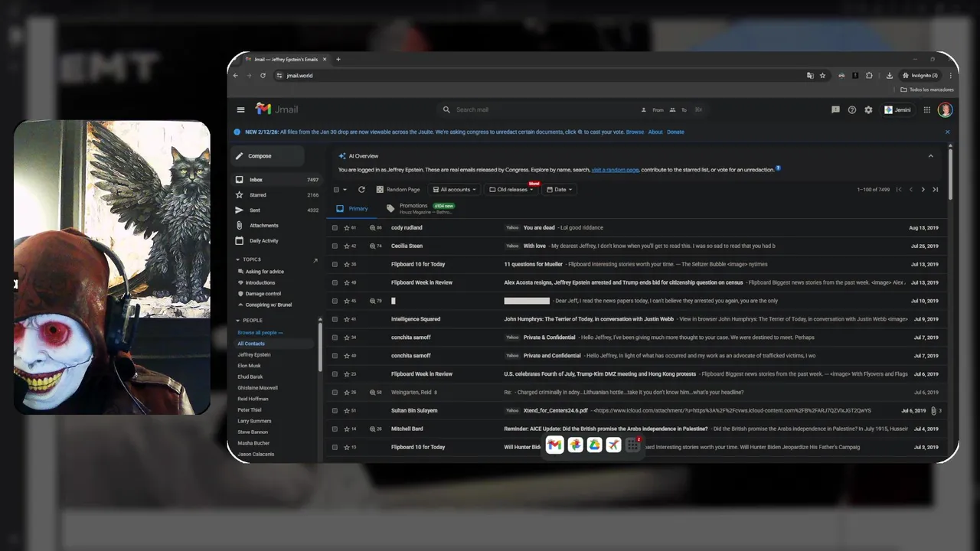Open the more apps grid in floating dock
Image resolution: width=980 pixels, height=551 pixels.
click(x=632, y=445)
